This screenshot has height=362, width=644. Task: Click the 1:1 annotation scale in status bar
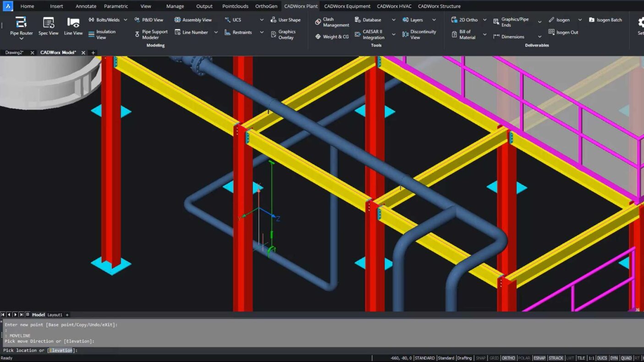click(x=591, y=358)
